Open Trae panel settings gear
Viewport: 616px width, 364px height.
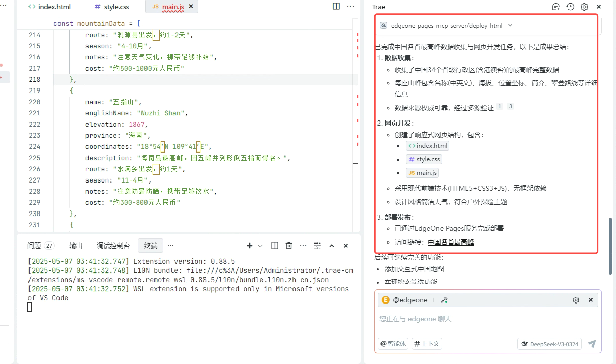tap(584, 7)
